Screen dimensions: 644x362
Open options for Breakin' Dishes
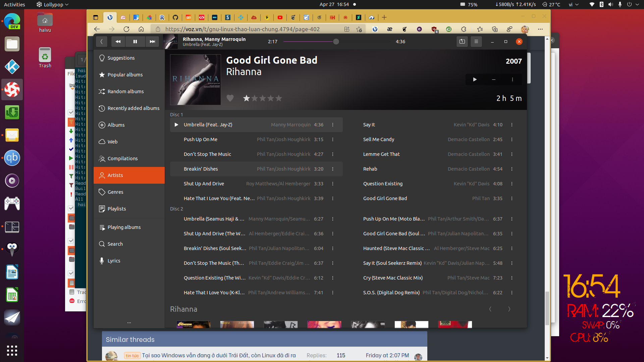click(333, 169)
